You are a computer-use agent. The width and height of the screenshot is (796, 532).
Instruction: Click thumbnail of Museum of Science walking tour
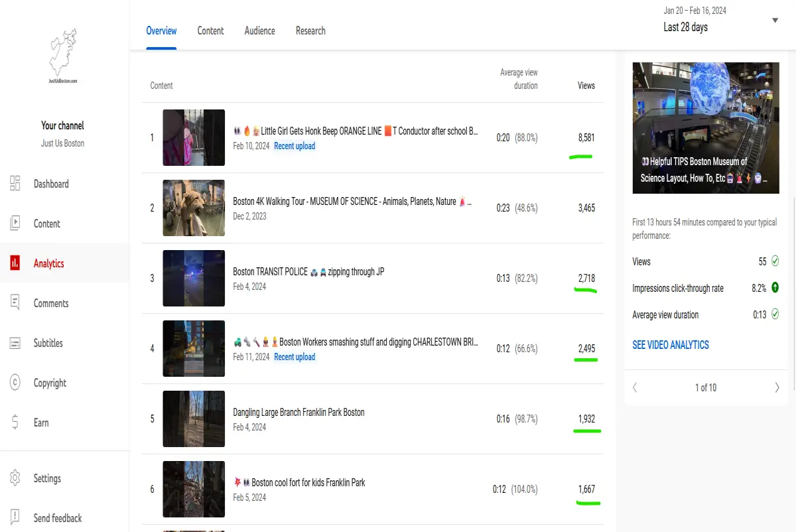[x=194, y=208]
